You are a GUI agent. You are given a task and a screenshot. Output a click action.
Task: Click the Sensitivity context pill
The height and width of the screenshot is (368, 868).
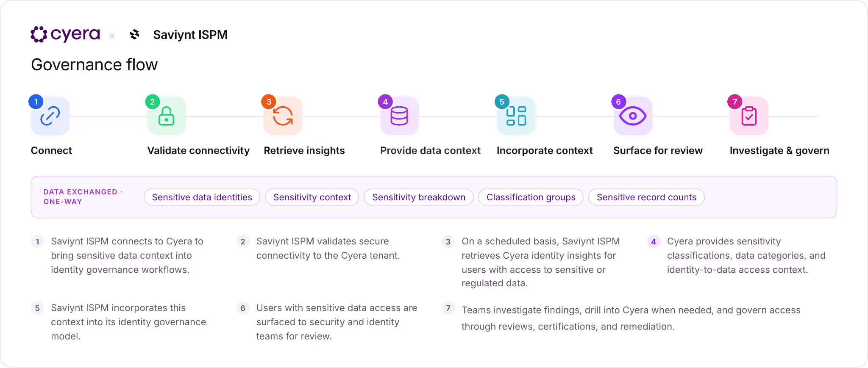pyautogui.click(x=312, y=197)
